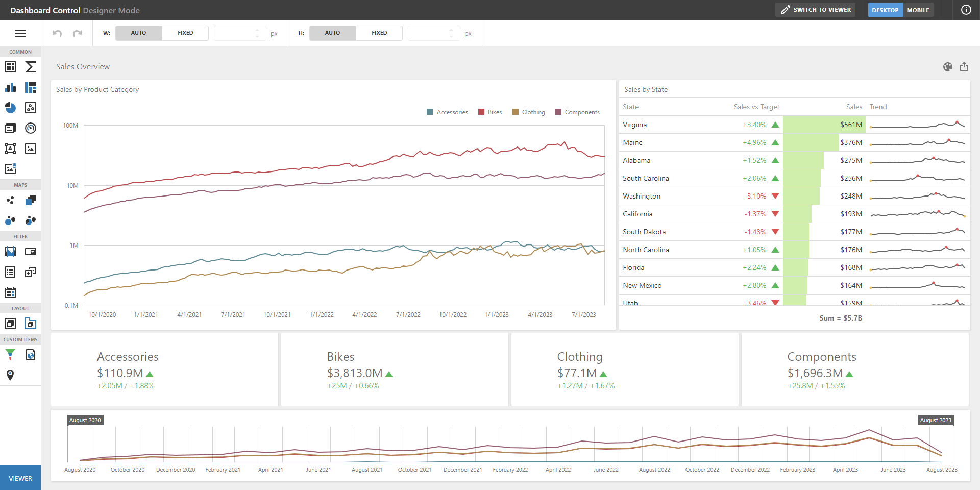
Task: Switch layout to MOBILE
Action: pyautogui.click(x=918, y=10)
